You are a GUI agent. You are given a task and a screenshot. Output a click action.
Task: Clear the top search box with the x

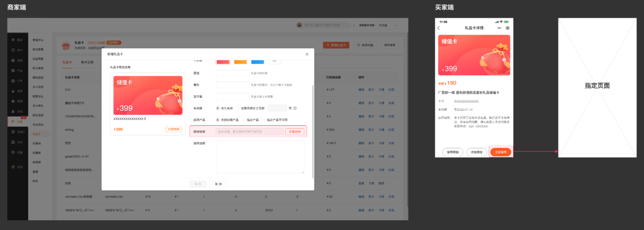click(x=353, y=26)
